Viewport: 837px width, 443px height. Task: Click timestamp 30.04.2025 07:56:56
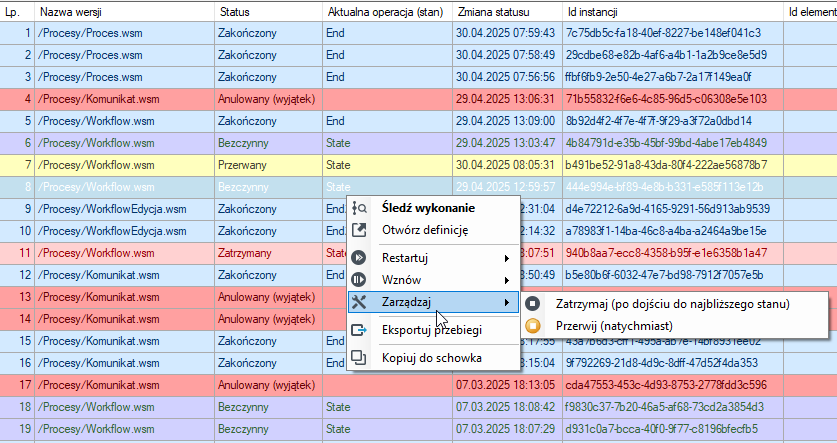click(x=507, y=77)
